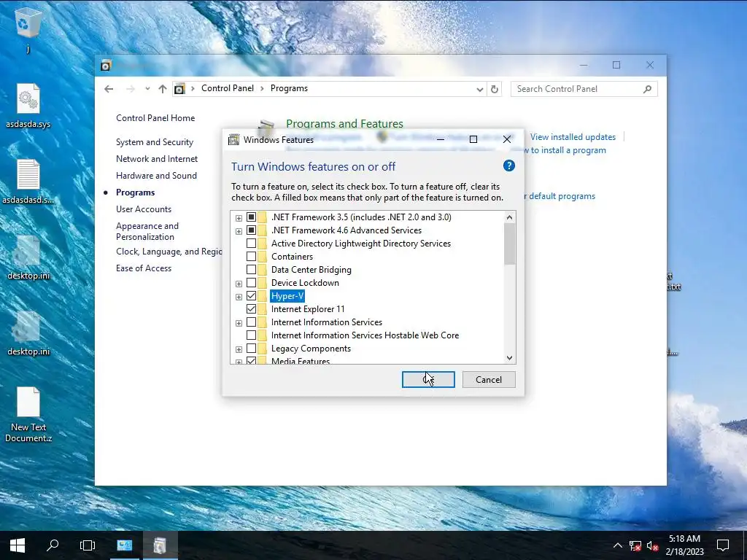Check the Device Lockdown box
The height and width of the screenshot is (560, 747).
click(251, 283)
